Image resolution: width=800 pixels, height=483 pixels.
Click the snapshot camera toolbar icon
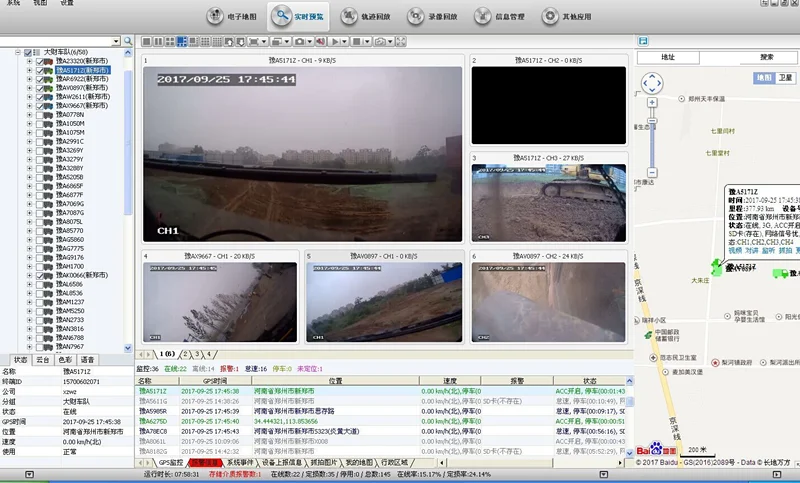299,41
